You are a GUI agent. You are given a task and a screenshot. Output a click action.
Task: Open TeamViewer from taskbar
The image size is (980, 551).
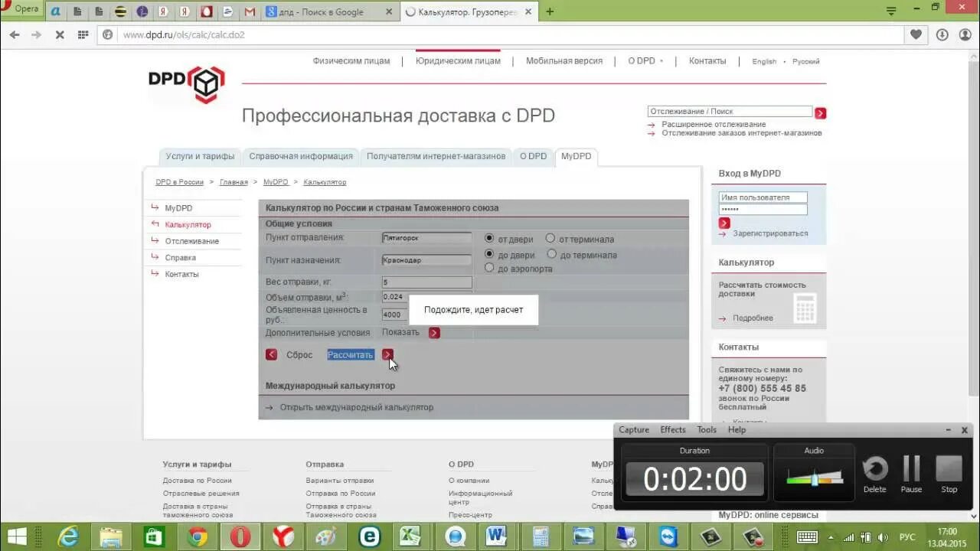pyautogui.click(x=669, y=536)
